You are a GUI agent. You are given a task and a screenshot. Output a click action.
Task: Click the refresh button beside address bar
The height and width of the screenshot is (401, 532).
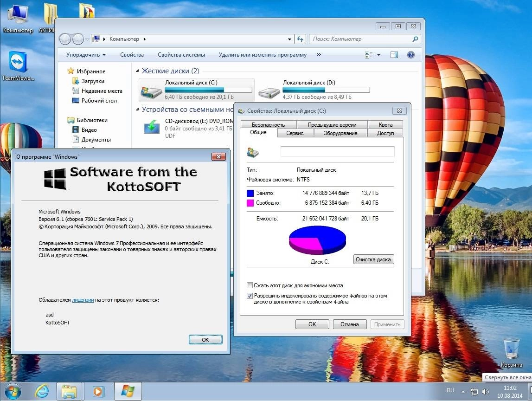click(300, 39)
